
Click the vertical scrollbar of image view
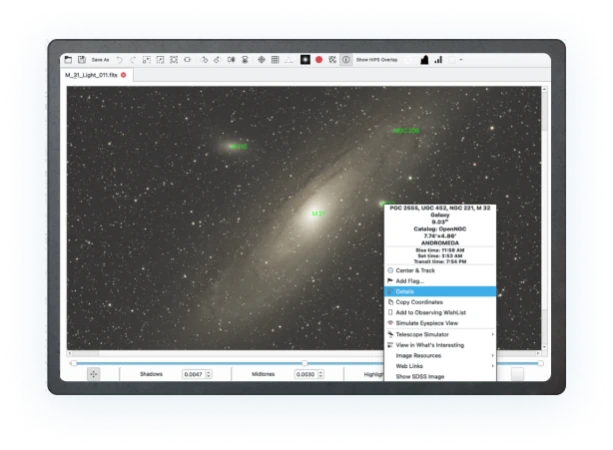tap(544, 218)
